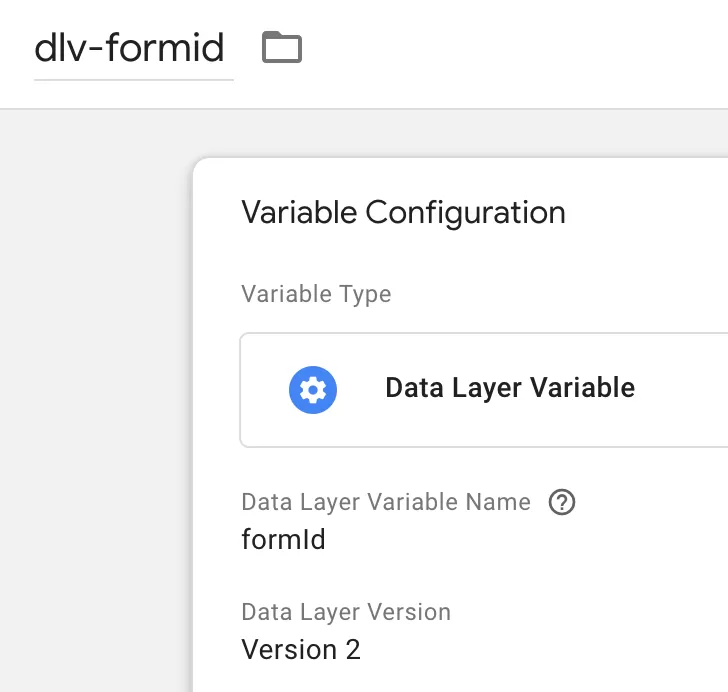
Task: Click the word Configuration in the card heading
Action: pos(466,213)
